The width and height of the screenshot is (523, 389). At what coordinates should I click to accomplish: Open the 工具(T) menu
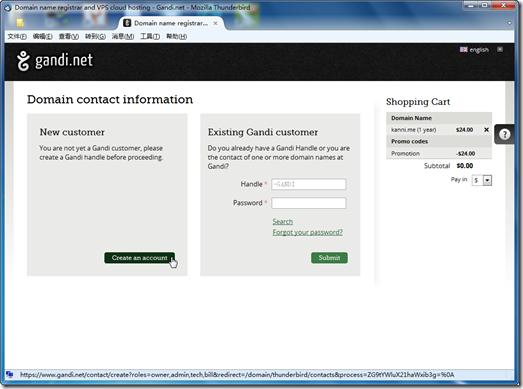tap(150, 36)
